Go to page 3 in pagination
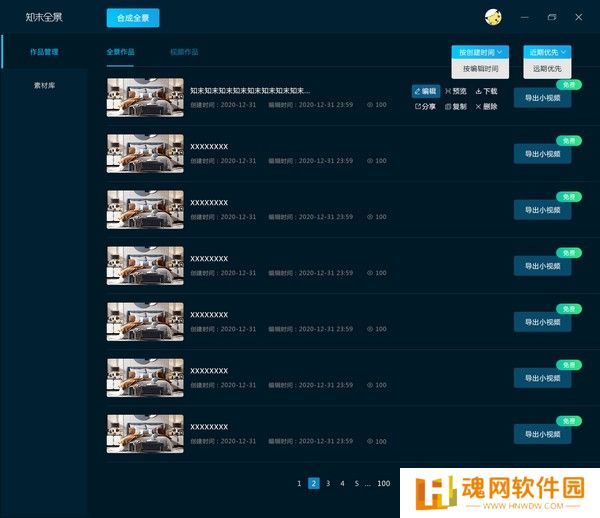The height and width of the screenshot is (518, 600). pyautogui.click(x=328, y=483)
